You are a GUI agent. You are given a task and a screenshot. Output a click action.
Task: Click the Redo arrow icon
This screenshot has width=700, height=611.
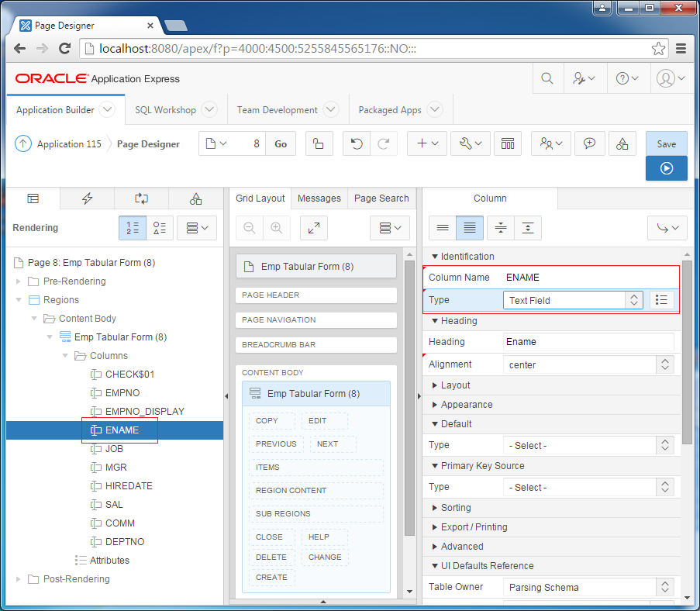coord(384,143)
